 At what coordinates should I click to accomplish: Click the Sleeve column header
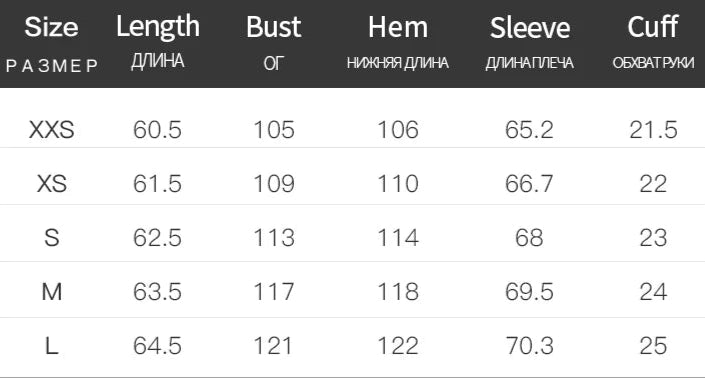pos(530,28)
